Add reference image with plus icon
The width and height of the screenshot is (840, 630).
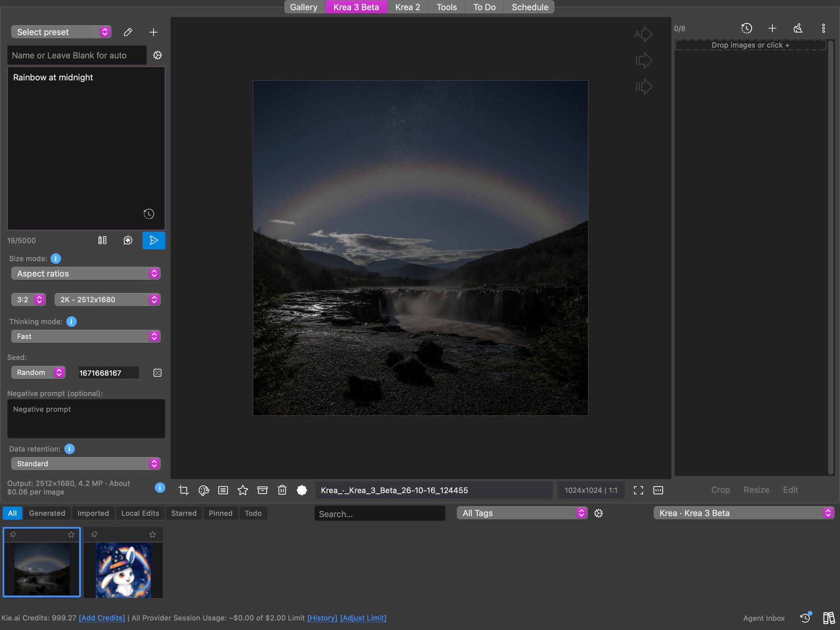coord(772,28)
